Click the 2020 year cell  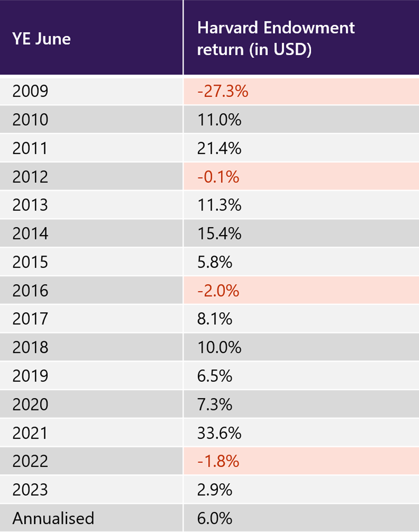coord(30,404)
